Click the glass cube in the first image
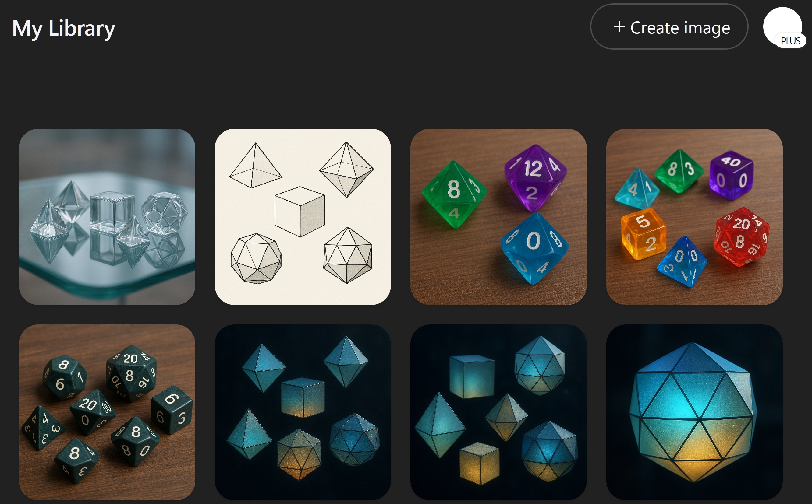812x504 pixels. tap(112, 211)
